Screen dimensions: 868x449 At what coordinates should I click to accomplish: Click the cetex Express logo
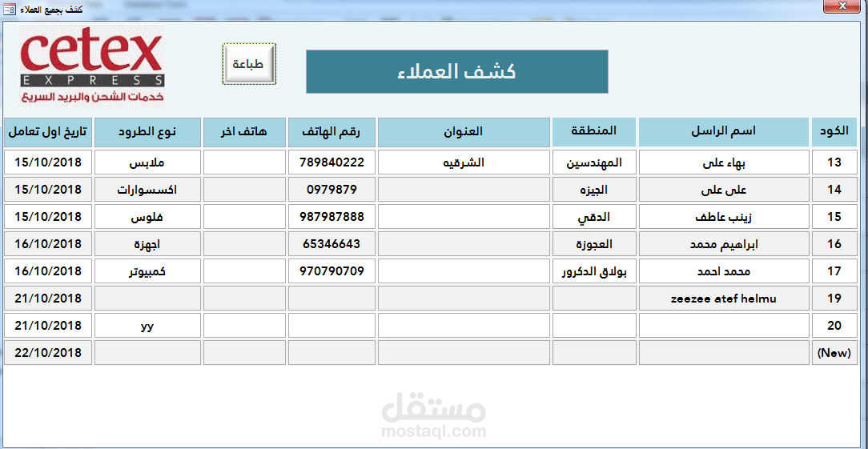[x=92, y=66]
